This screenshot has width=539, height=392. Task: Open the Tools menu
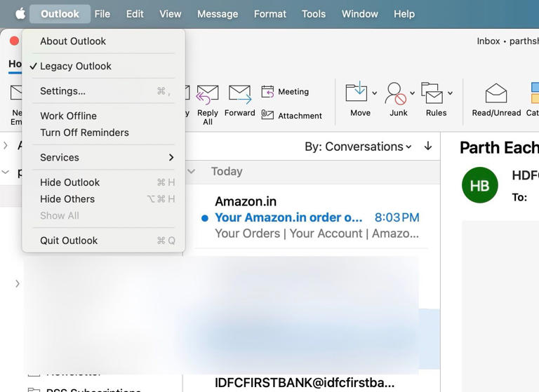click(314, 14)
